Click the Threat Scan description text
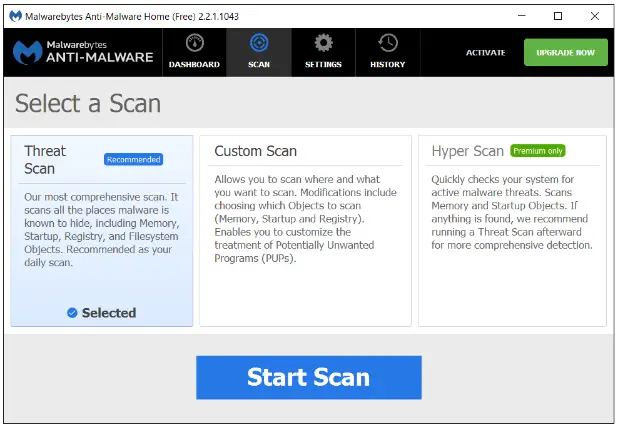 coord(102,230)
